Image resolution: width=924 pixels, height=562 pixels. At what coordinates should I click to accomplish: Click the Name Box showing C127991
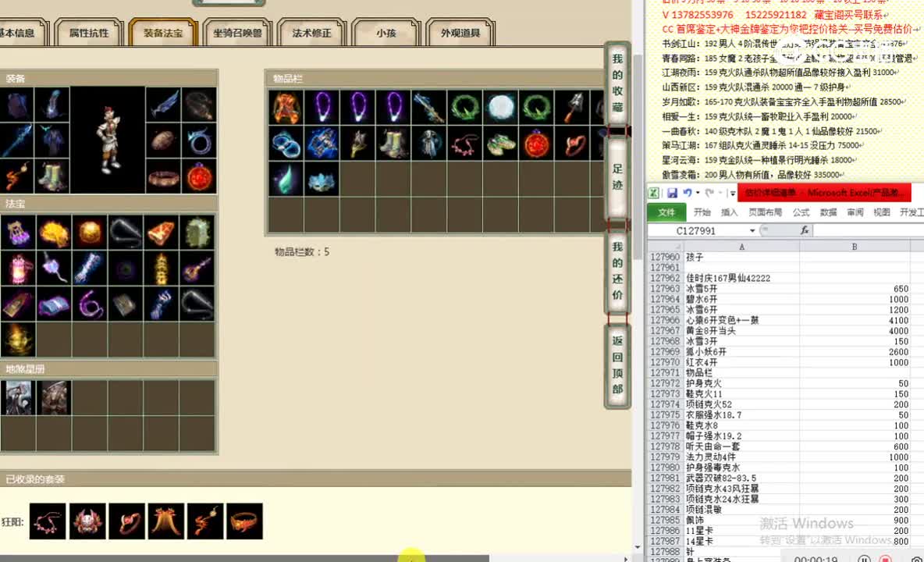point(698,231)
